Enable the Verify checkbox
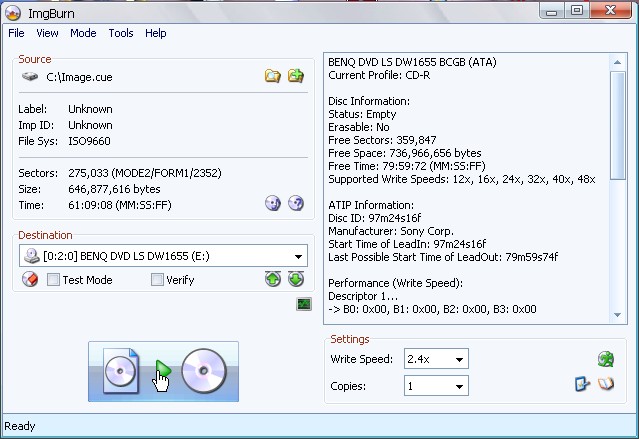 click(x=157, y=280)
